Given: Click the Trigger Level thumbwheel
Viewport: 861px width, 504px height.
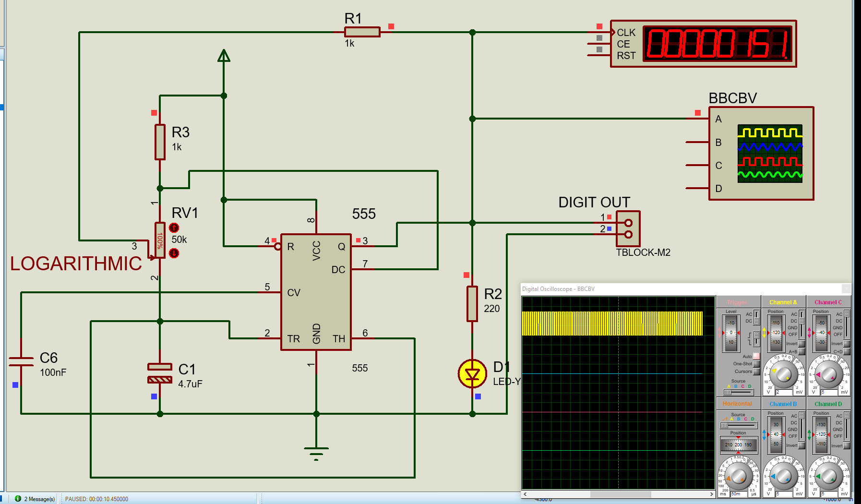Looking at the screenshot, I should click(731, 333).
